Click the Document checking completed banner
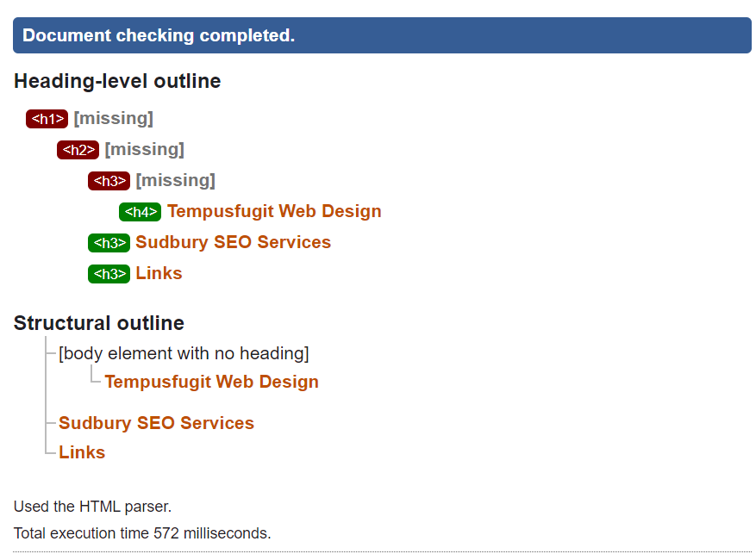The width and height of the screenshot is (756, 554). 382,35
